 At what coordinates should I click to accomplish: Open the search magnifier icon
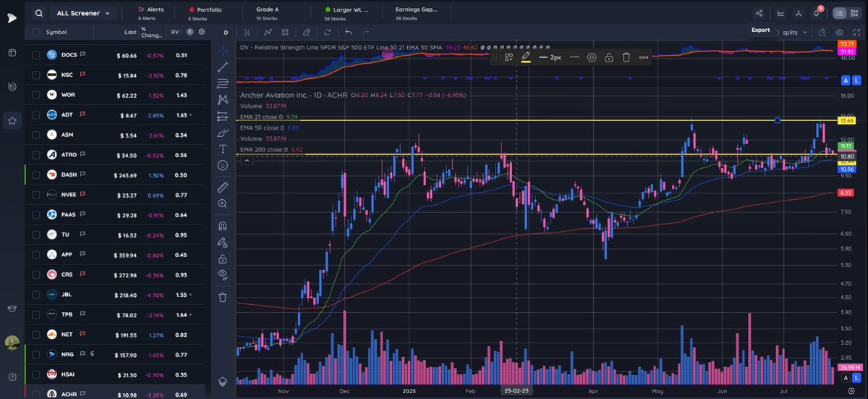39,13
